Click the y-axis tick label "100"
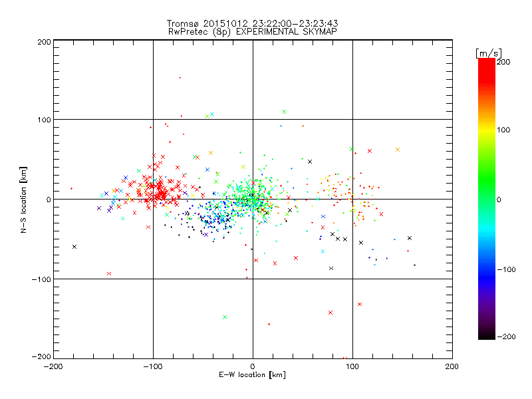This screenshot has width=532, height=399. (44, 120)
